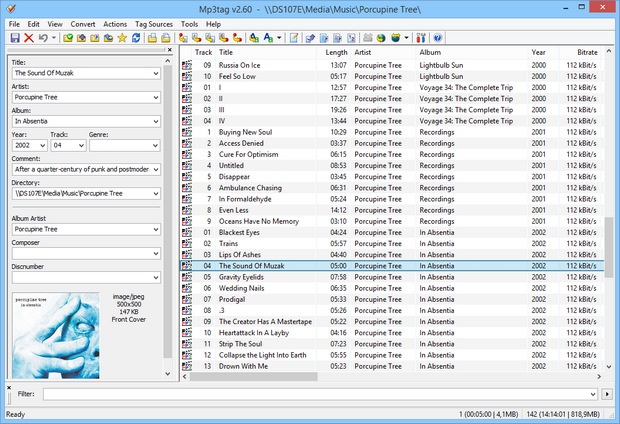Viewport: 620px width, 424px height.
Task: Expand the Composer dropdown
Action: [156, 254]
